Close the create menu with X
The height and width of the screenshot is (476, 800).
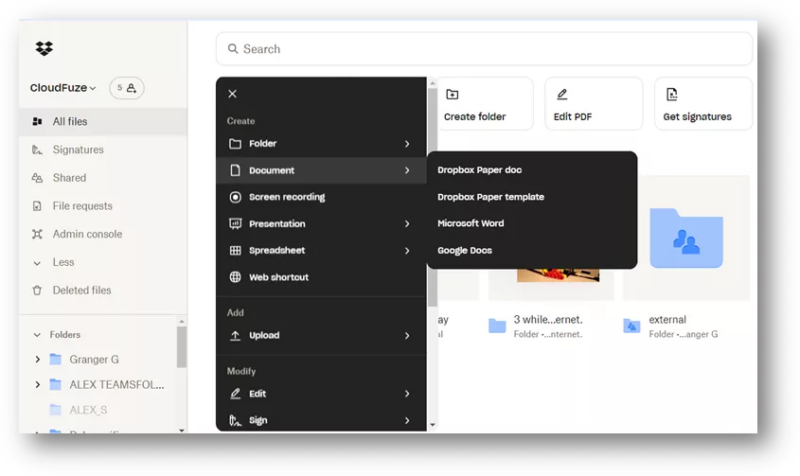point(233,94)
